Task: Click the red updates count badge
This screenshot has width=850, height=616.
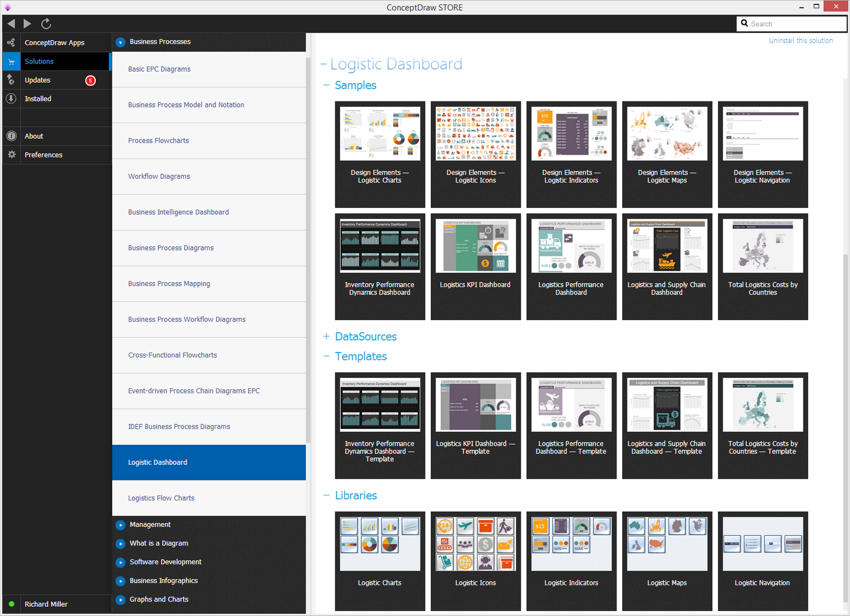Action: tap(90, 80)
